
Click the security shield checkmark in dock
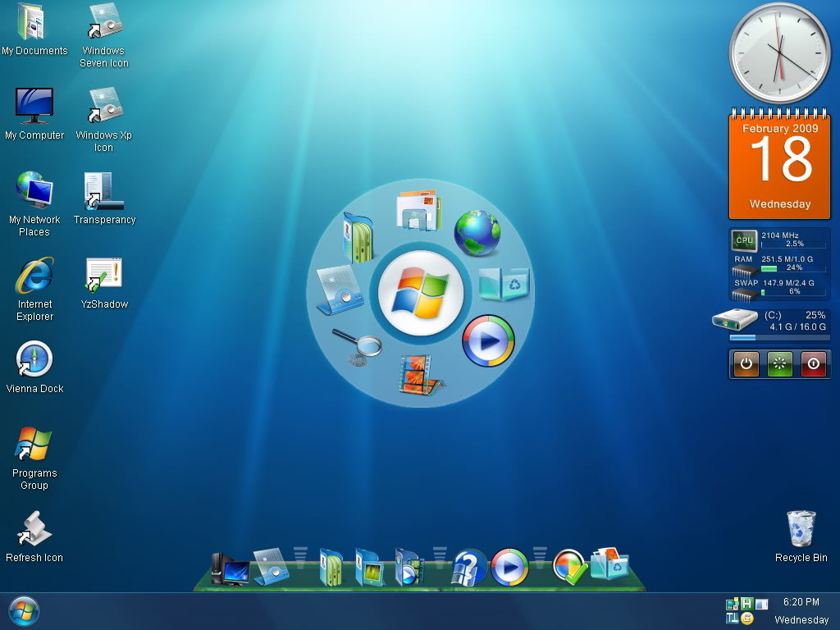569,567
